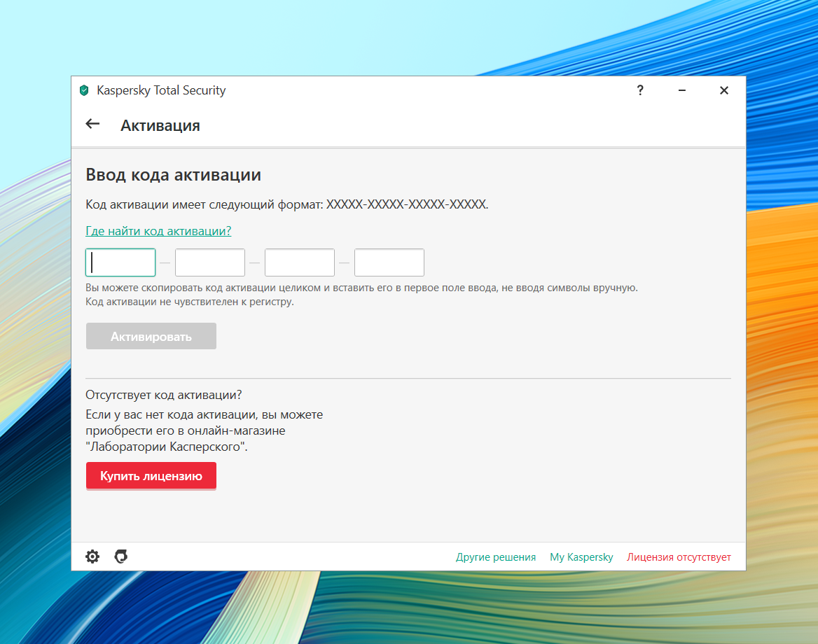The image size is (818, 644).
Task: Open the My Kaspersky link
Action: point(581,557)
